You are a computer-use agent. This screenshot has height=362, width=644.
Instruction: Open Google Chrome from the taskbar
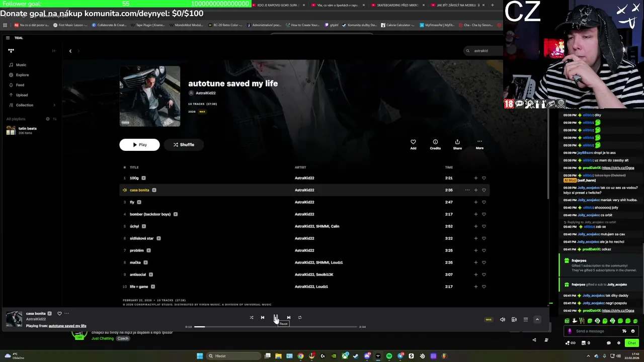coord(300,356)
